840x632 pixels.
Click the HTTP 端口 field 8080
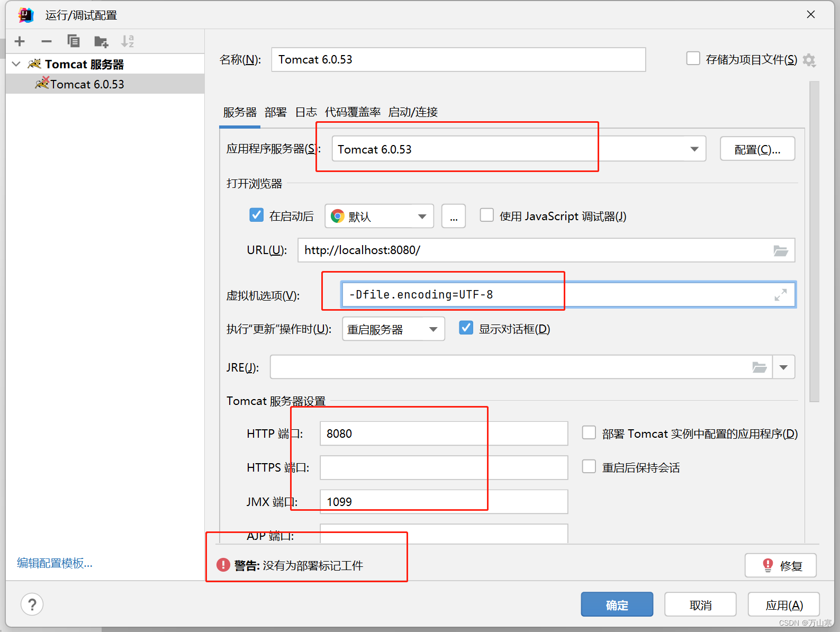click(x=444, y=434)
